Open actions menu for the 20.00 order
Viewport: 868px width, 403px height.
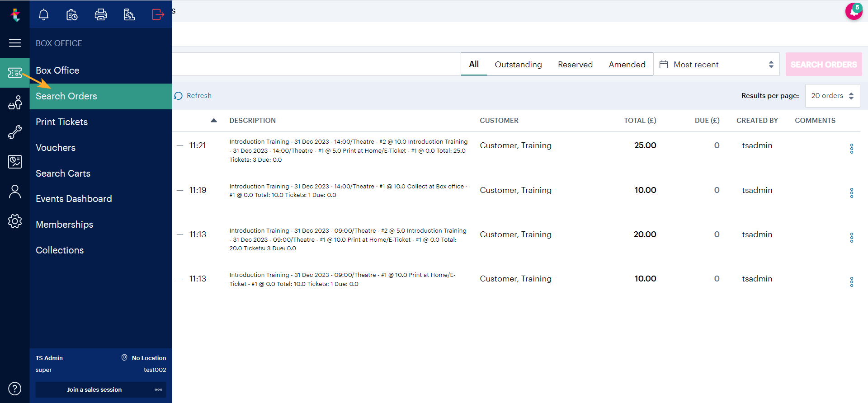click(852, 238)
